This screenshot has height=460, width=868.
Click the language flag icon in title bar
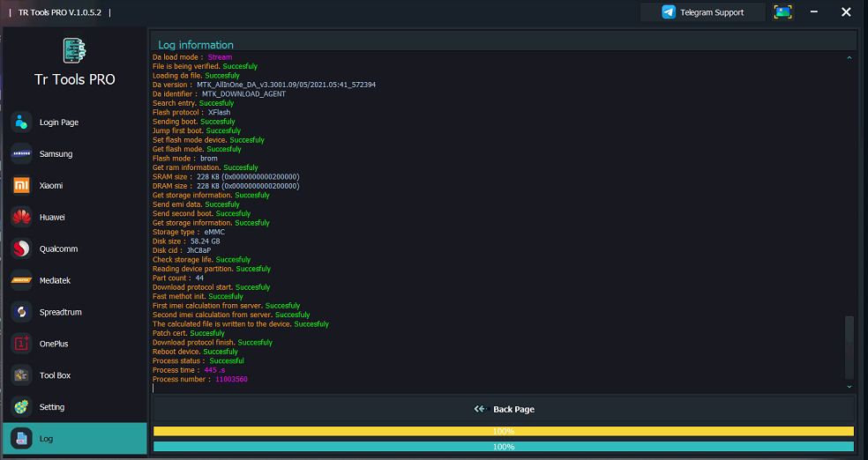[782, 12]
